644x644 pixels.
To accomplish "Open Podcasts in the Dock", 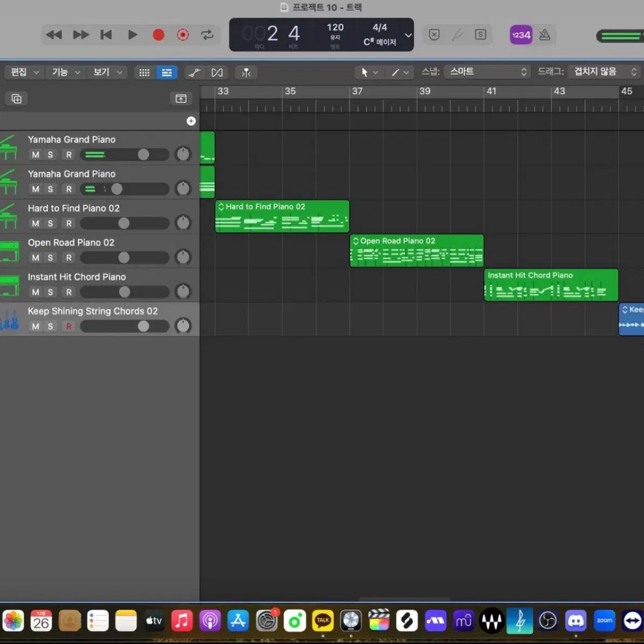I will pyautogui.click(x=210, y=621).
